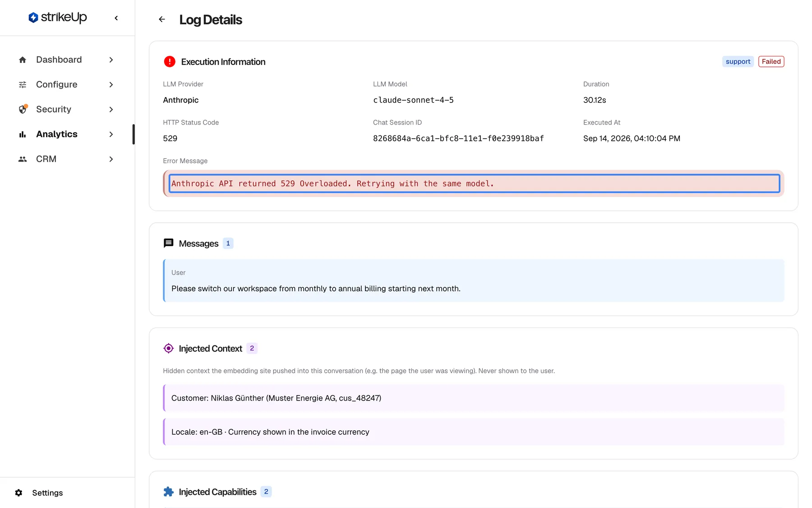Open the Configure menu item
Image resolution: width=812 pixels, height=508 pixels.
coord(67,84)
